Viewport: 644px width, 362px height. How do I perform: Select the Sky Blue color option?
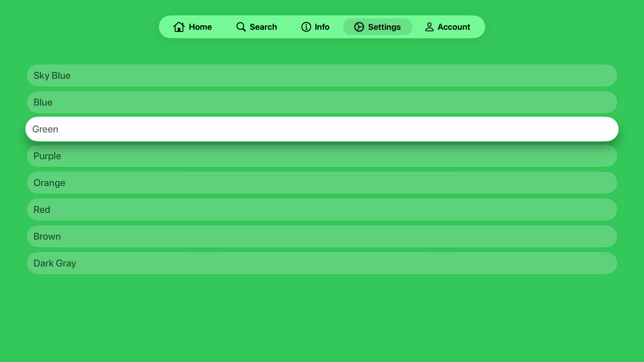(322, 75)
